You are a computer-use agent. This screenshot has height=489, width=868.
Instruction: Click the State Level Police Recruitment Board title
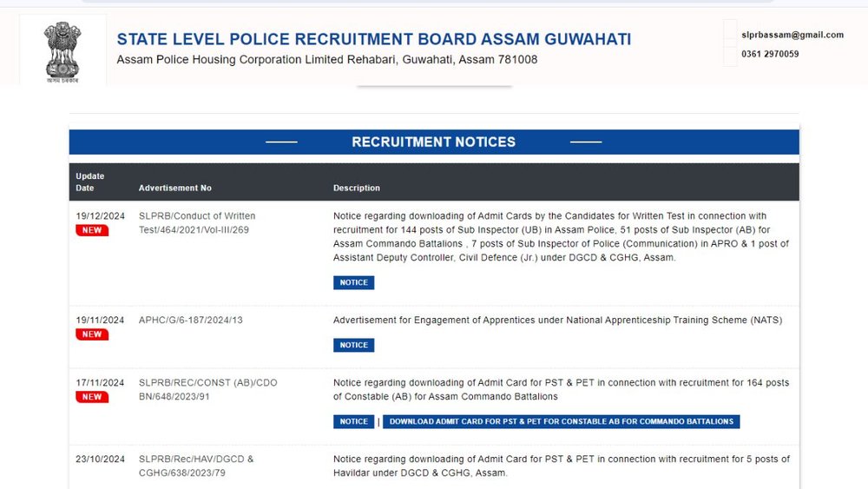(374, 39)
